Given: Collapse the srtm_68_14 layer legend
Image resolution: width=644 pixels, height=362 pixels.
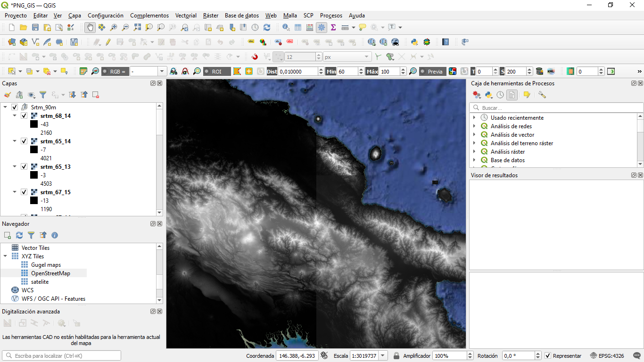Looking at the screenshot, I should click(15, 115).
